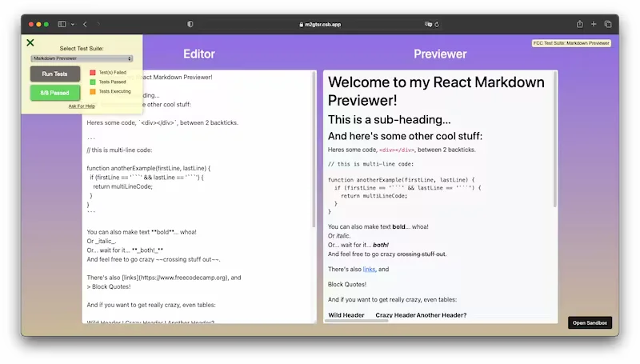Click the 8/8 Passed button

[x=54, y=93]
